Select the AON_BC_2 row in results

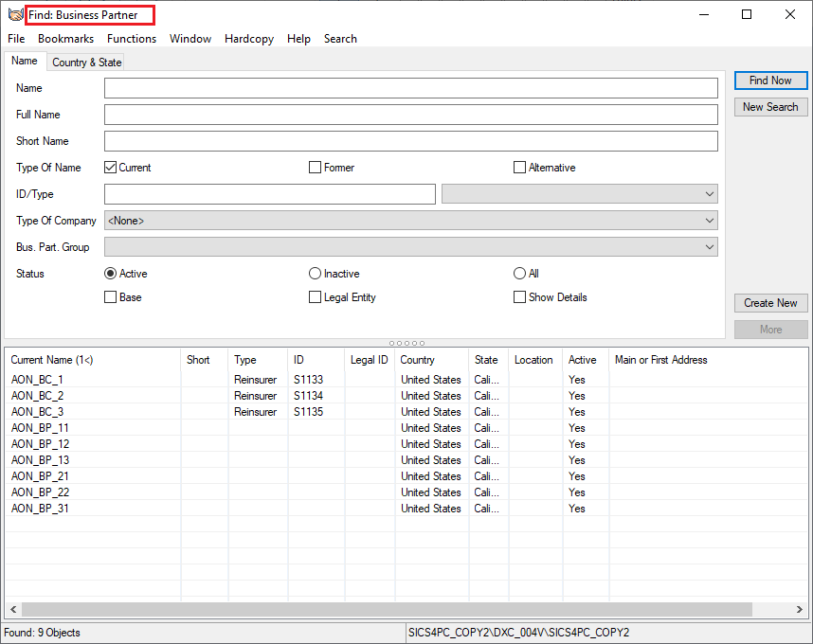(38, 396)
